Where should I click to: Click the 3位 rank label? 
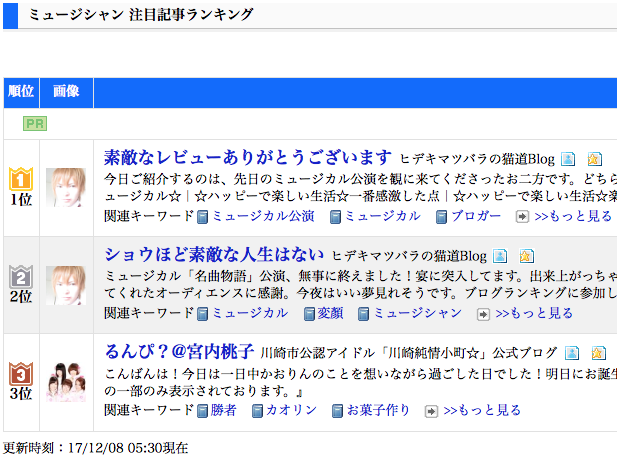pyautogui.click(x=21, y=394)
